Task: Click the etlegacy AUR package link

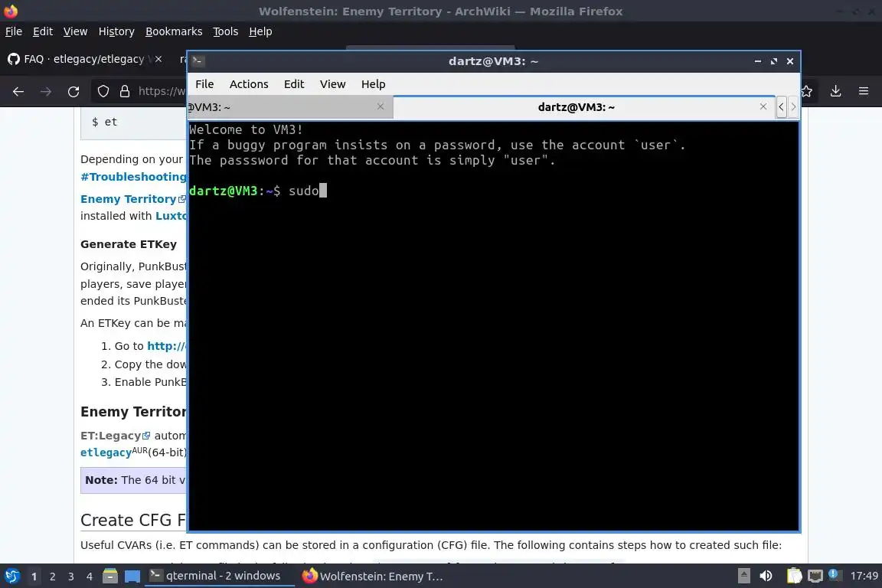Action: click(106, 452)
